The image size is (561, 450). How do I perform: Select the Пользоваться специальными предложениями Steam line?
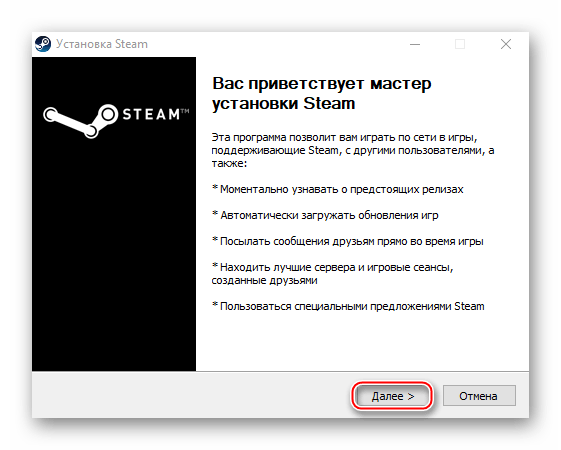pos(348,307)
